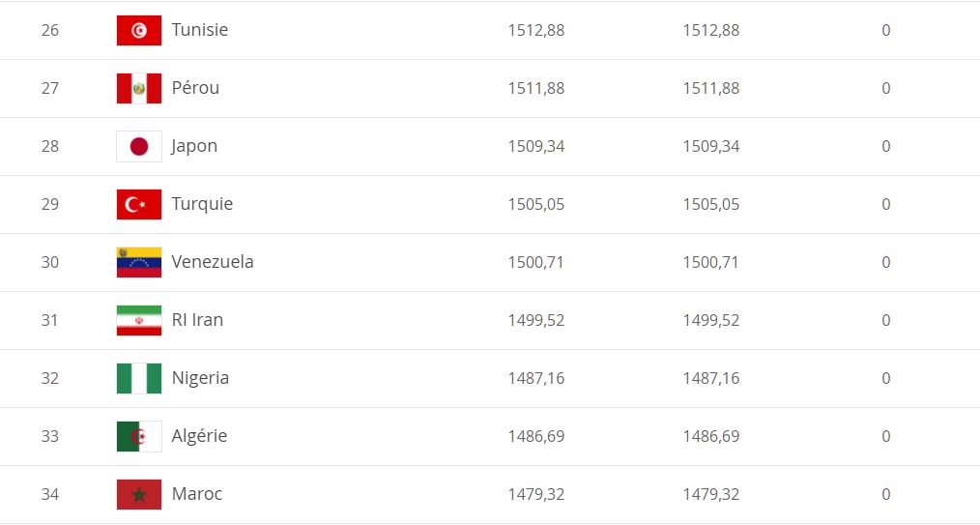980x525 pixels.
Task: Click the Maroc team name
Action: pyautogui.click(x=197, y=494)
